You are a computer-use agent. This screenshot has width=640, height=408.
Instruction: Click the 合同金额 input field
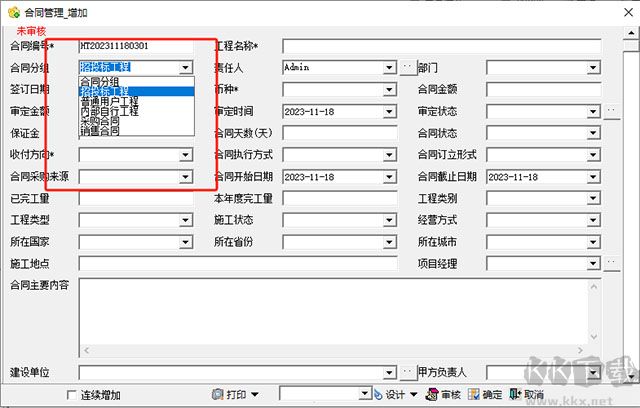pos(544,89)
